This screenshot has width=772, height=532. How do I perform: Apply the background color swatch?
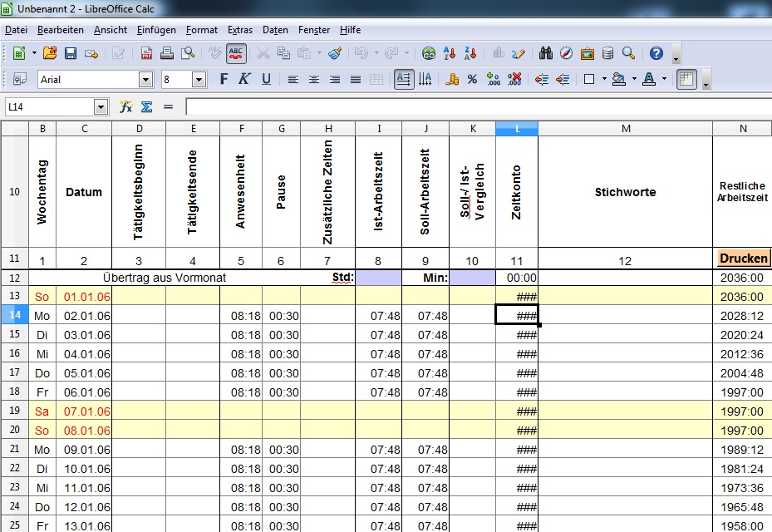[619, 79]
